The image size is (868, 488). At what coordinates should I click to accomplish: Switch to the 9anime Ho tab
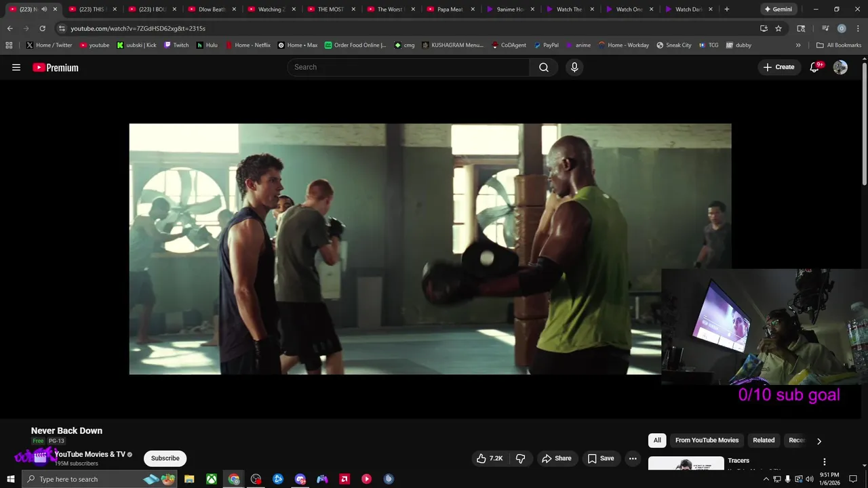510,9
